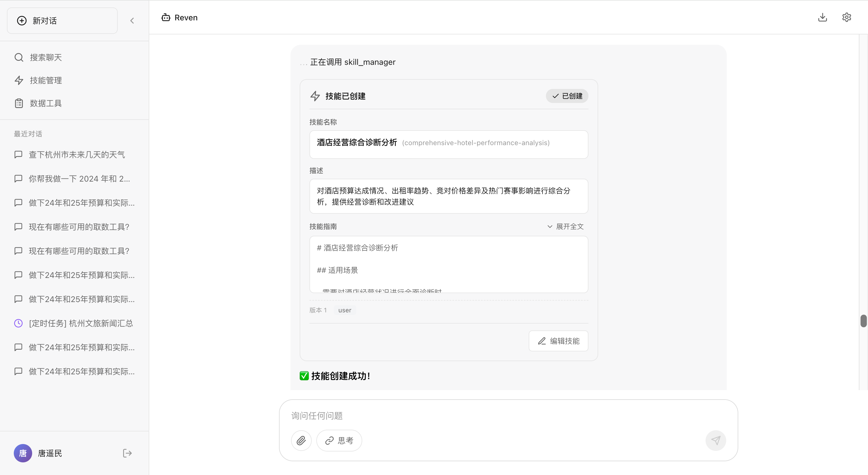
Task: Attach a file using the paperclip icon
Action: [x=301, y=440]
